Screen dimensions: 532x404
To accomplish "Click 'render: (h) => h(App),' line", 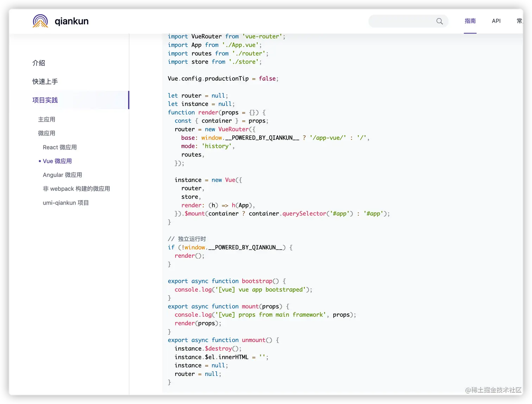I will pyautogui.click(x=218, y=205).
